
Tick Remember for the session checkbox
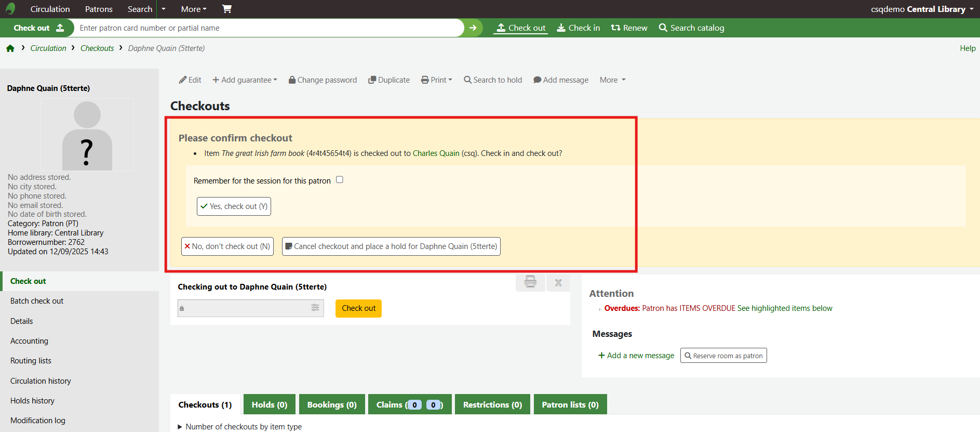coord(340,180)
